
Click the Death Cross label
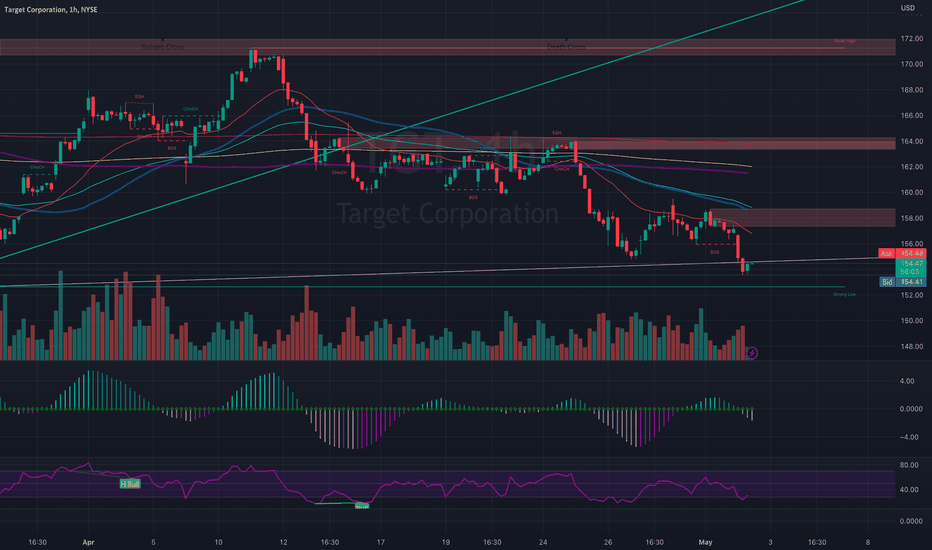pos(566,47)
